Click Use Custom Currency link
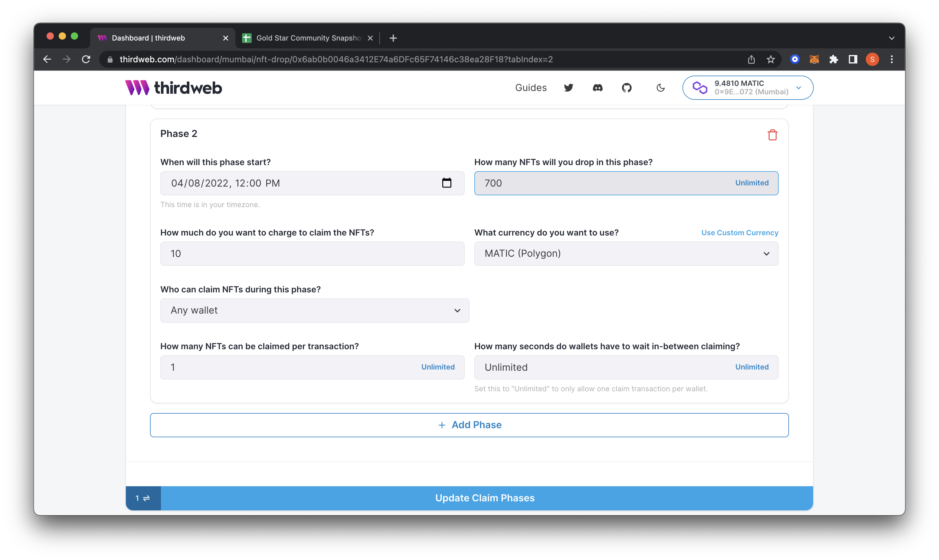Image resolution: width=939 pixels, height=560 pixels. coord(740,233)
